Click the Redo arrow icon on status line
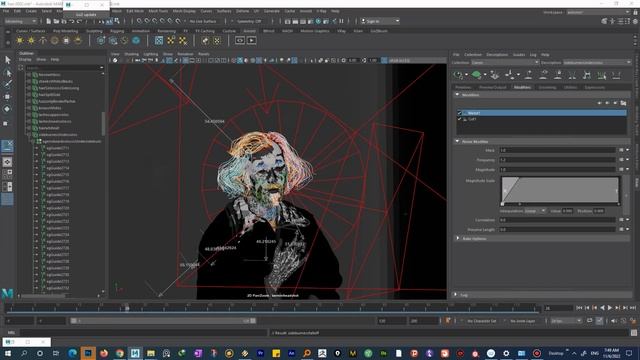 pyautogui.click(x=79, y=21)
